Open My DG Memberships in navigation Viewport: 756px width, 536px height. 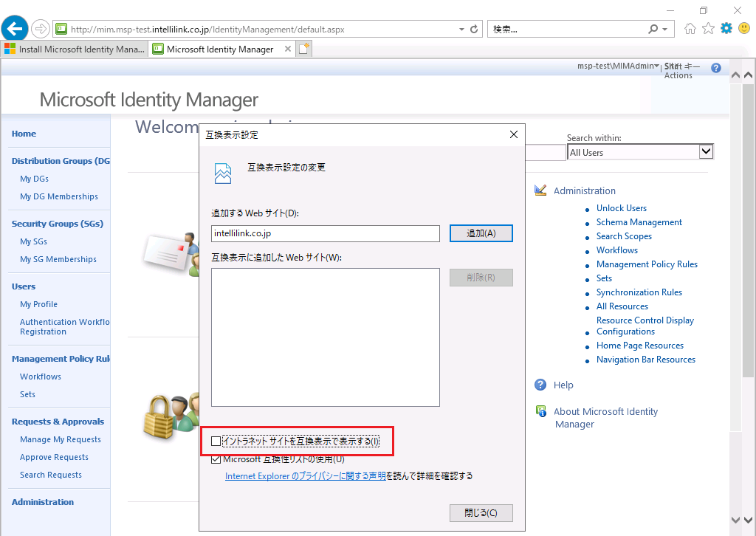point(59,196)
